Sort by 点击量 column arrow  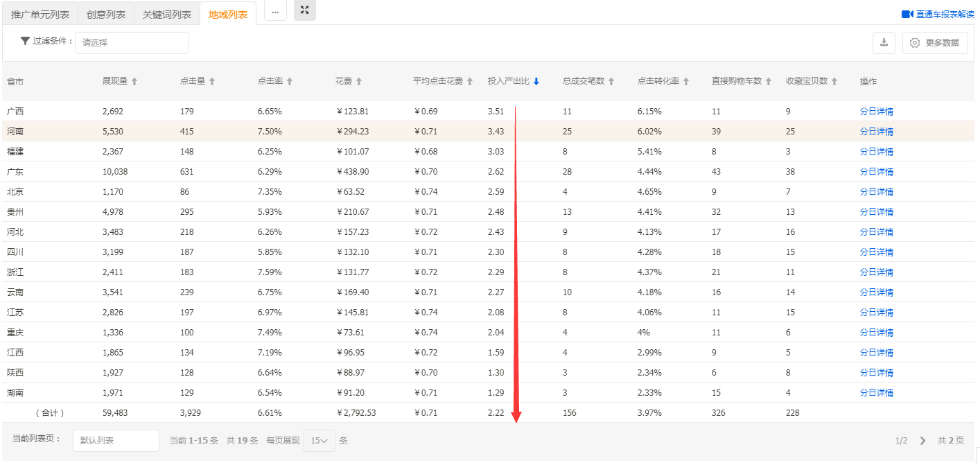pos(212,82)
